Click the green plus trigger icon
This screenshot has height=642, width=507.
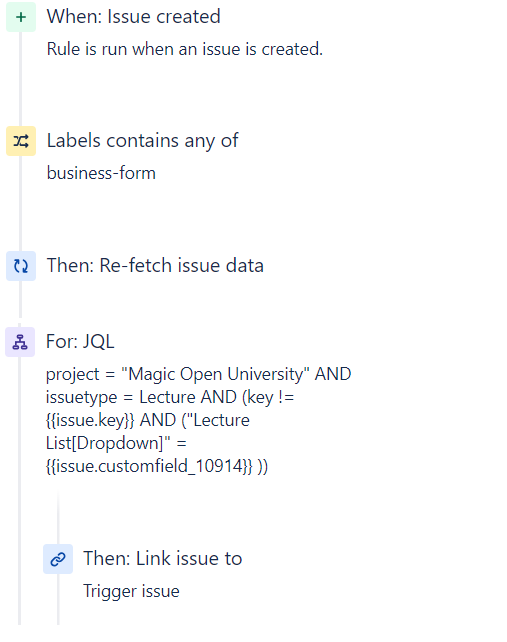point(21,17)
